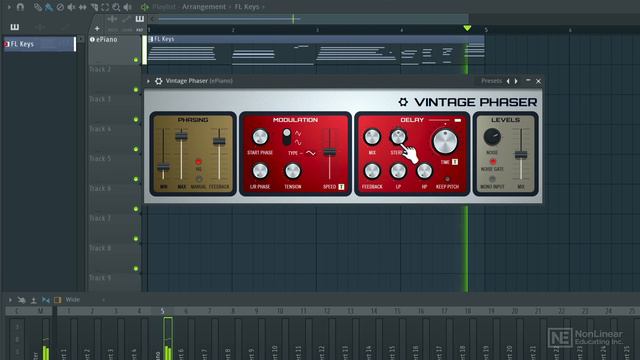Click the second icon in the mixer toolbar
The width and height of the screenshot is (640, 360).
click(22, 300)
